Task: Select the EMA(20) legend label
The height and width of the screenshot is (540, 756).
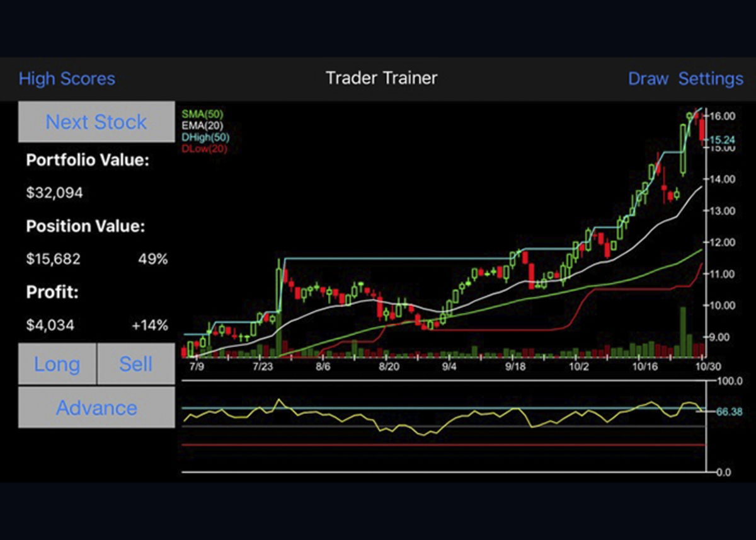Action: coord(202,126)
